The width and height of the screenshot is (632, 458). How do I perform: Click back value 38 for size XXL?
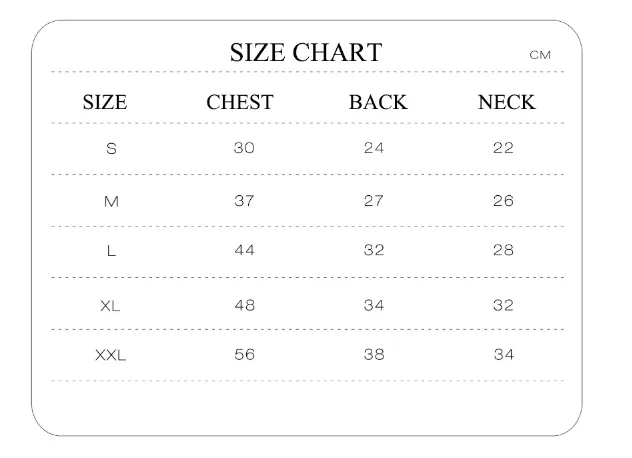point(374,354)
